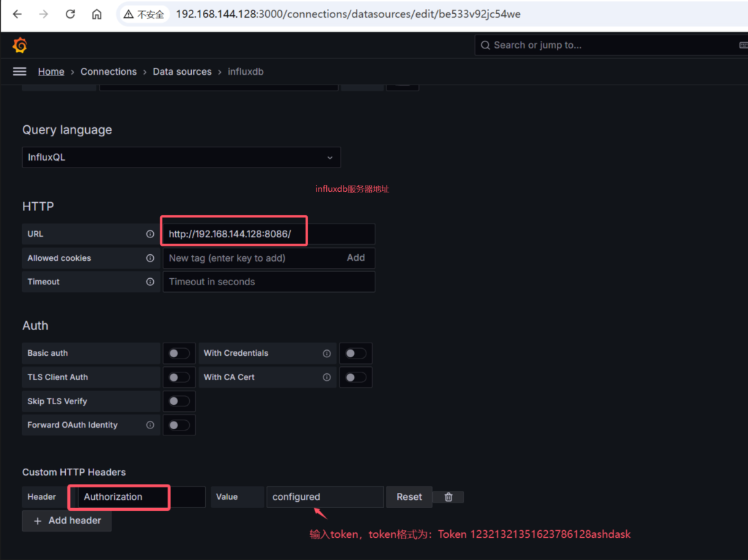Click the Forward OAuth Identity info icon
Viewport: 748px width, 560px height.
[150, 424]
